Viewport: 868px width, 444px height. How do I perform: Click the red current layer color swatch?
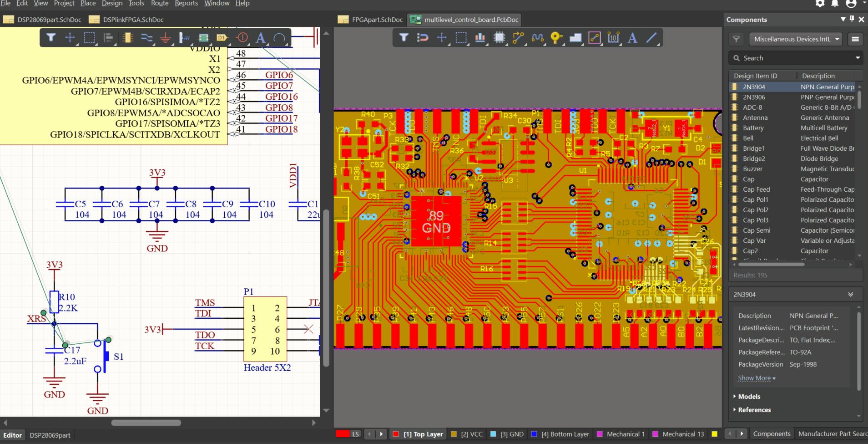(342, 434)
